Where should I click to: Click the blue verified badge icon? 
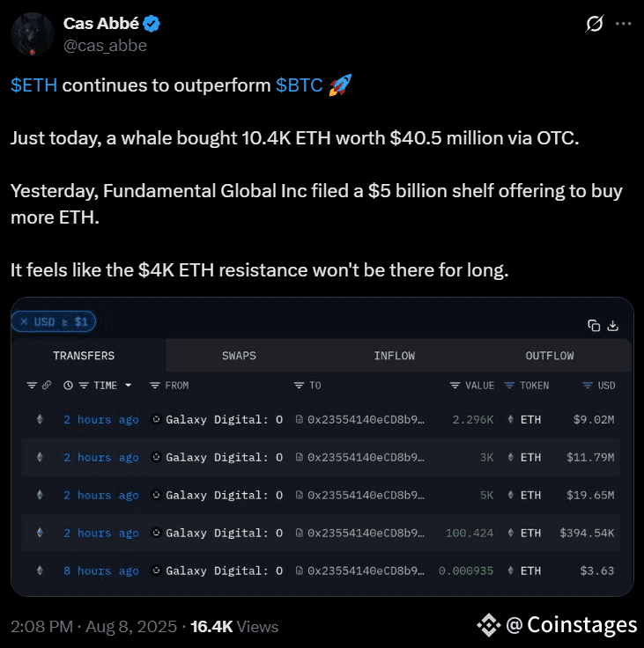(x=152, y=24)
